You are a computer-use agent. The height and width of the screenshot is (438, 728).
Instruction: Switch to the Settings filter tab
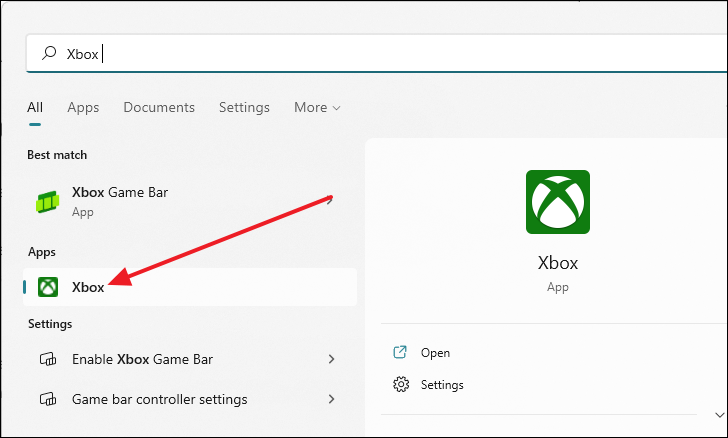click(x=244, y=107)
